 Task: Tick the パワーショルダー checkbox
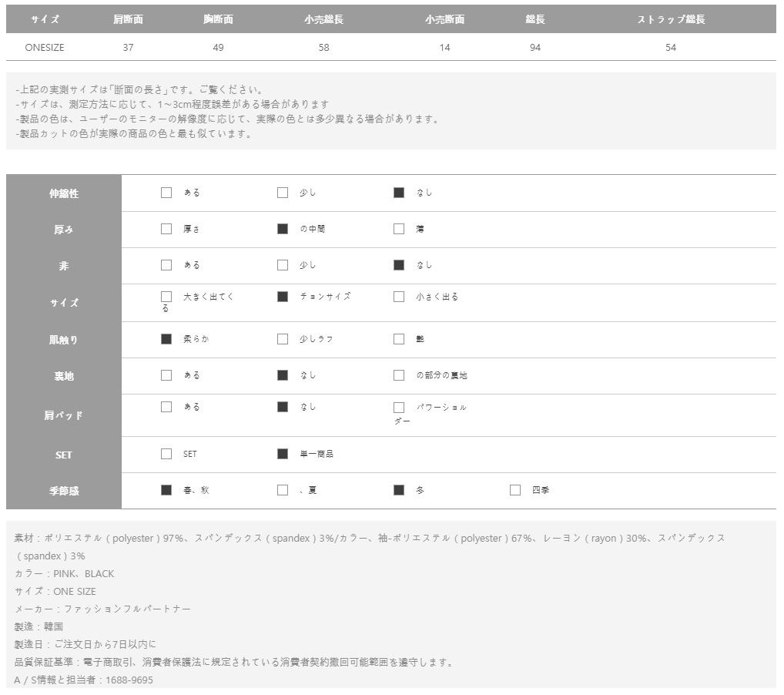tap(399, 408)
